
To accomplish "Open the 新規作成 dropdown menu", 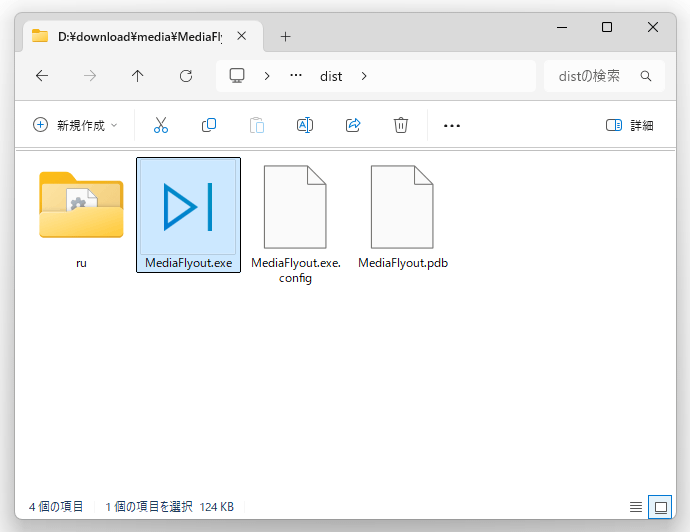I will coord(75,125).
